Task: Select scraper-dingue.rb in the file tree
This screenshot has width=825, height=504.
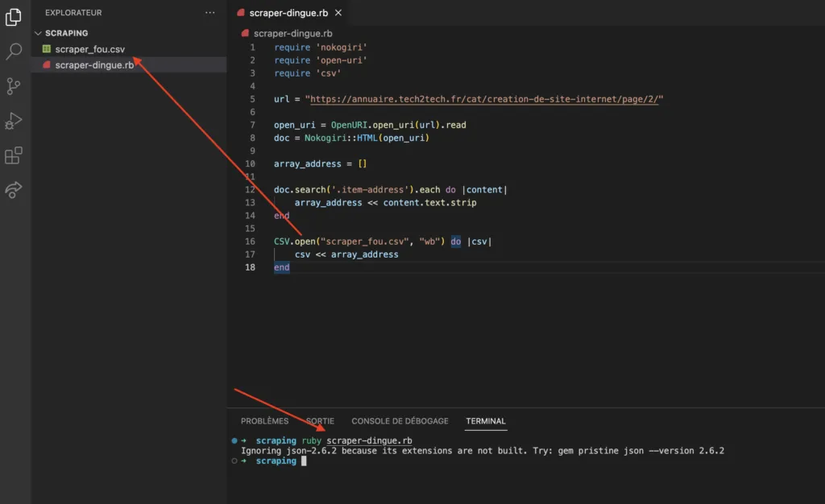Action: tap(94, 64)
